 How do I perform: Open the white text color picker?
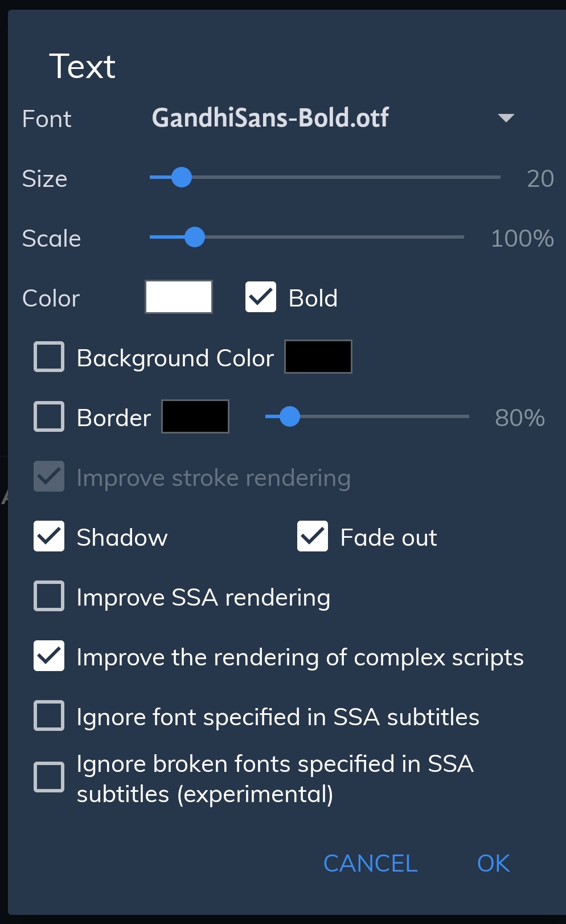[x=178, y=297]
